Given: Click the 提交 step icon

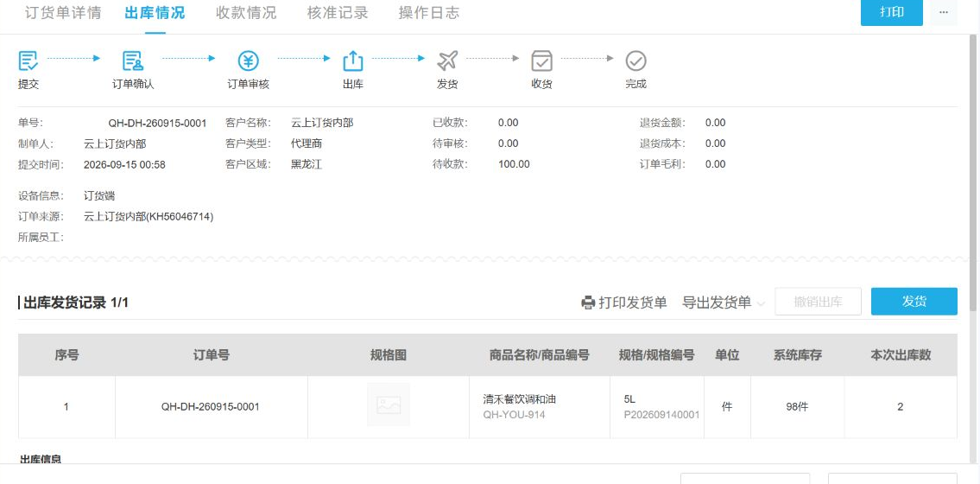Looking at the screenshot, I should [28, 60].
